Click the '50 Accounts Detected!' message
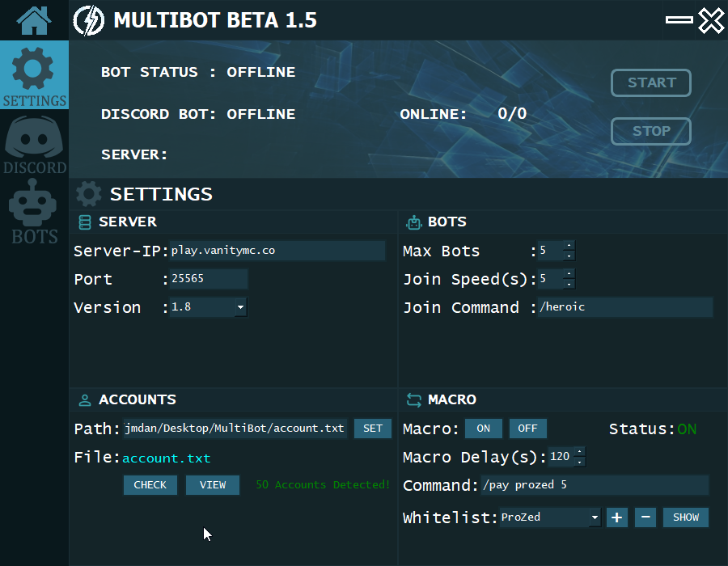Screen dimensions: 728x566 pyautogui.click(x=323, y=485)
